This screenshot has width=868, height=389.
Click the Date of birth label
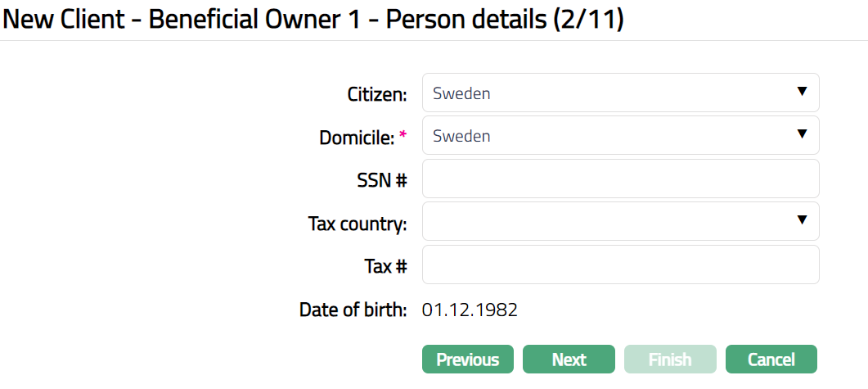[x=353, y=310]
